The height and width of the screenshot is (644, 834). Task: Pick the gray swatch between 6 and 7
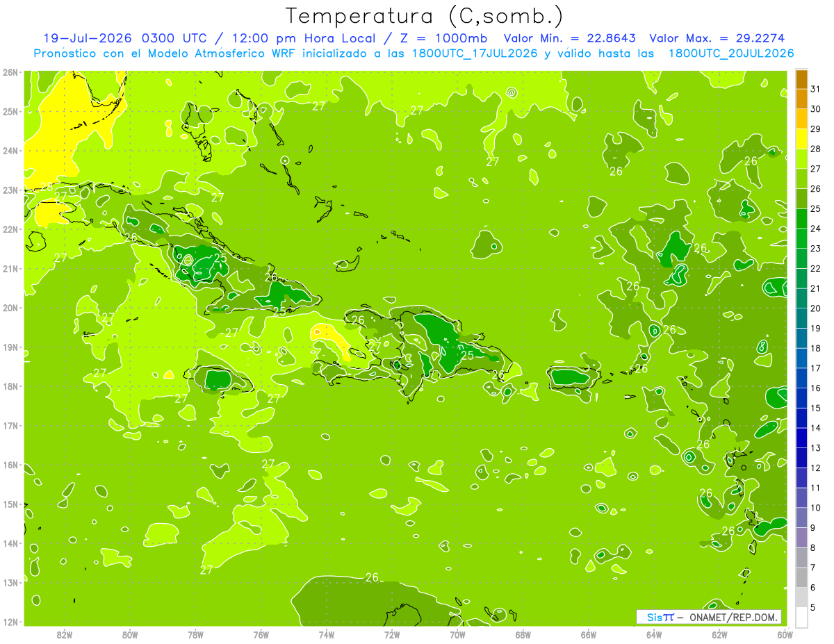point(801,578)
